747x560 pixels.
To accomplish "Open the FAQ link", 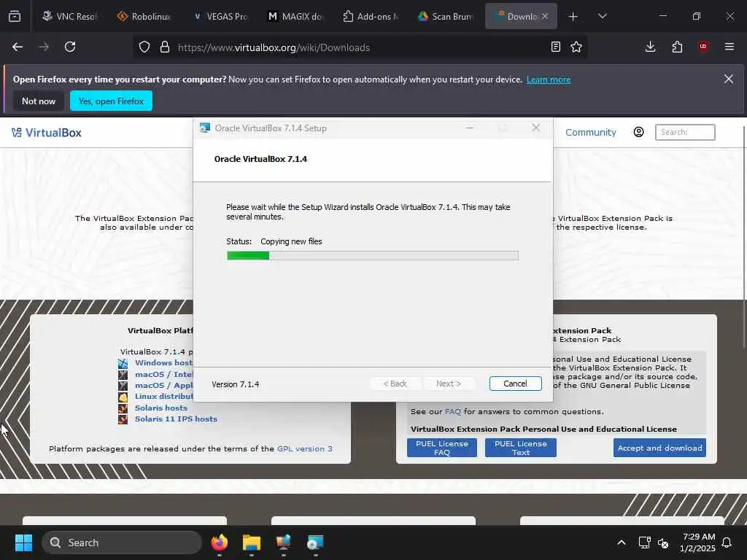I will click(x=452, y=411).
